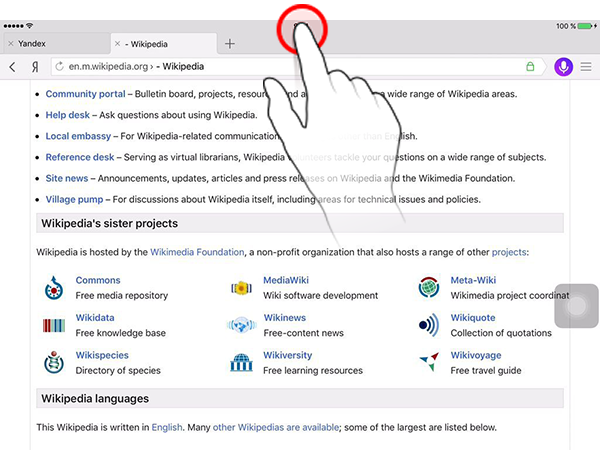Tap the green padlock security icon

tap(530, 67)
